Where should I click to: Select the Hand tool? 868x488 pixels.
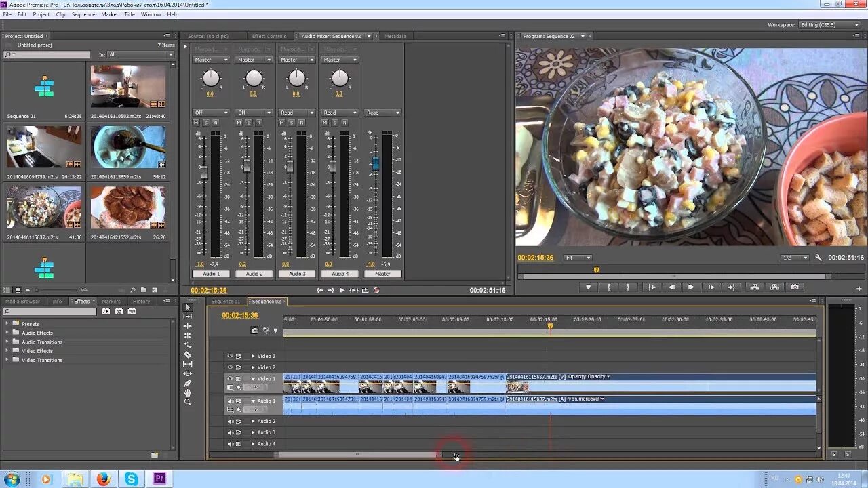[188, 394]
